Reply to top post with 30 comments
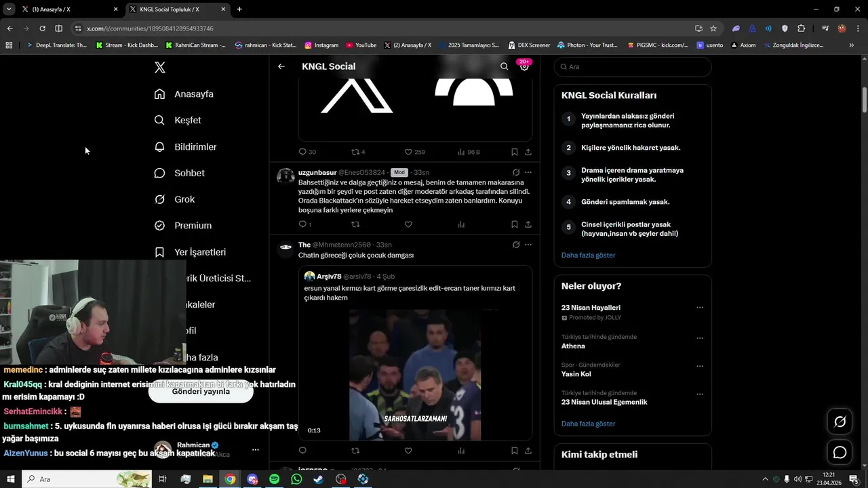Screen dimensions: 868x488 coord(307,152)
